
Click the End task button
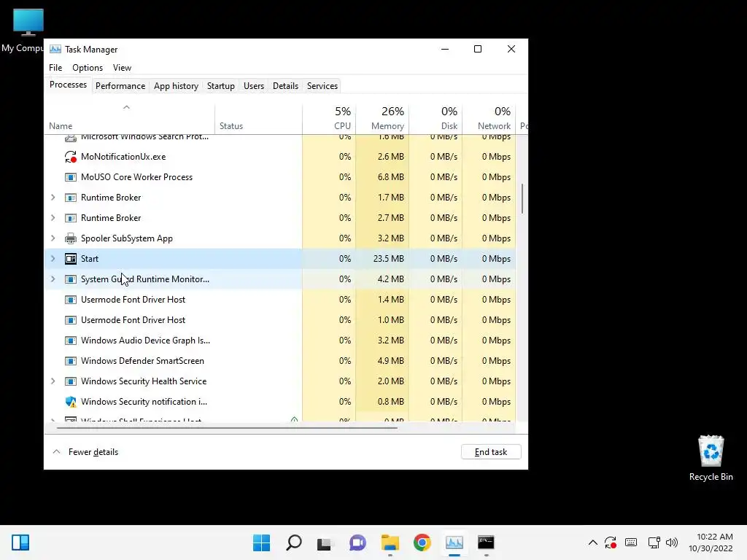[491, 452]
